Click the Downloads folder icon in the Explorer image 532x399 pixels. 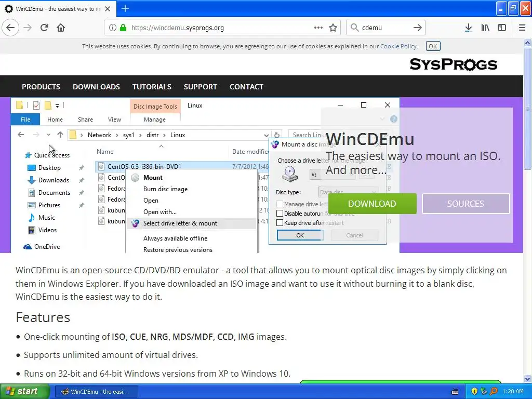32,180
